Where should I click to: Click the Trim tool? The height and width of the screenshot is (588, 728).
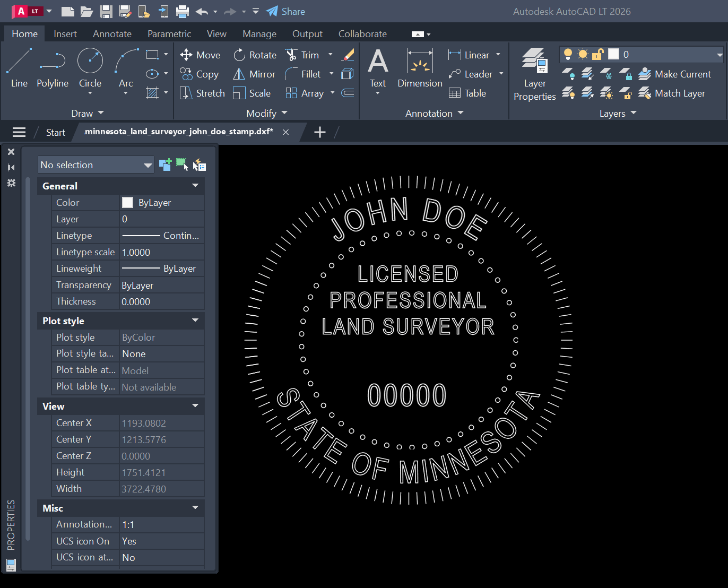coord(302,55)
